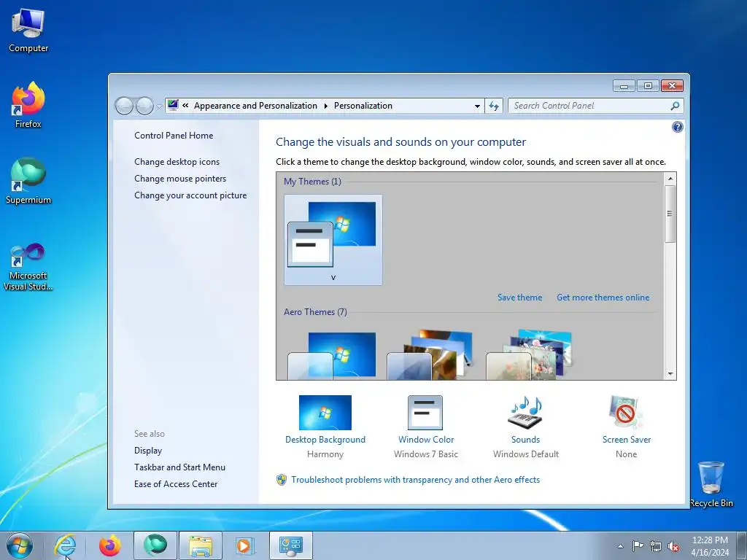
Task: Click Appearance and Personalization breadcrumb
Action: pyautogui.click(x=255, y=106)
